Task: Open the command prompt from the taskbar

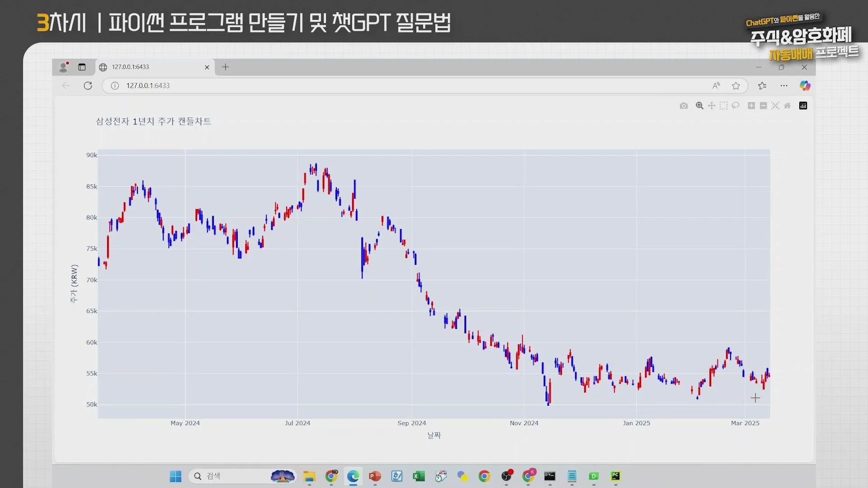Action: pyautogui.click(x=550, y=476)
